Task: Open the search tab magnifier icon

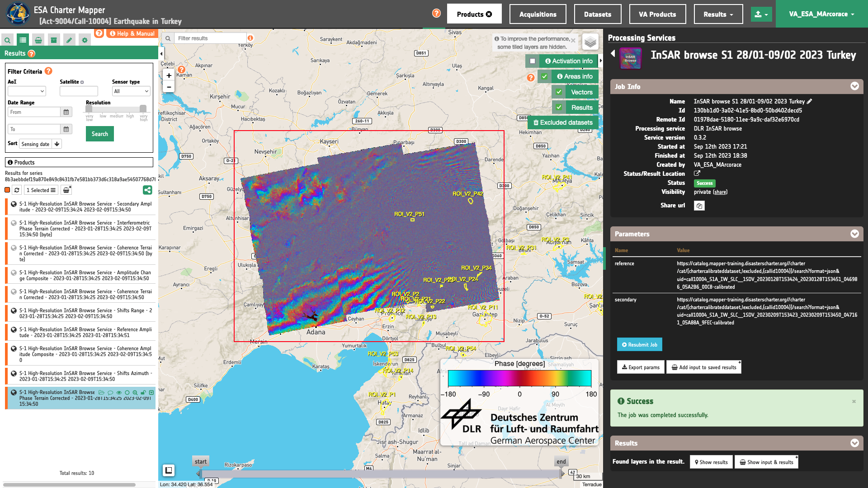Action: pos(7,40)
